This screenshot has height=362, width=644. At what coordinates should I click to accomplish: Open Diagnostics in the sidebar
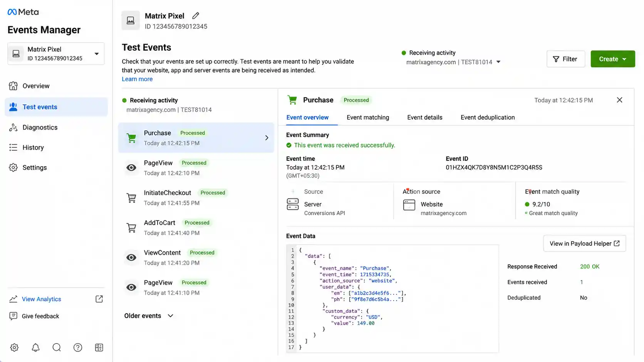click(56, 127)
